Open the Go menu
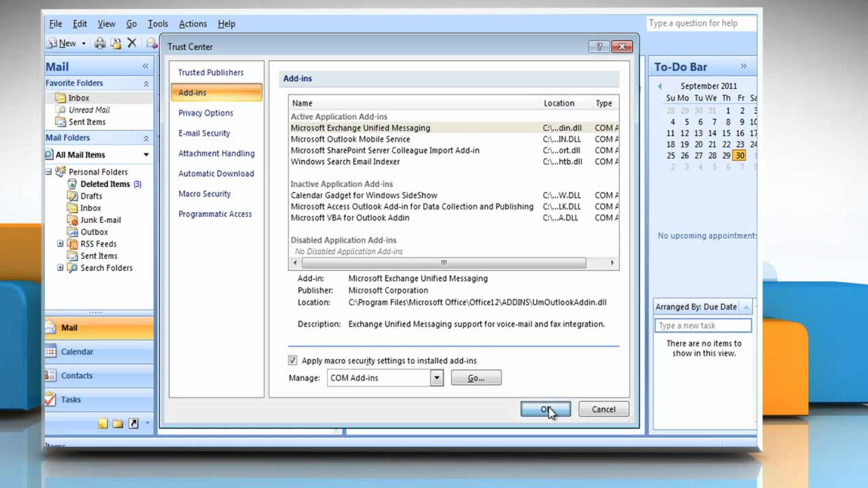The image size is (868, 488). [x=132, y=24]
